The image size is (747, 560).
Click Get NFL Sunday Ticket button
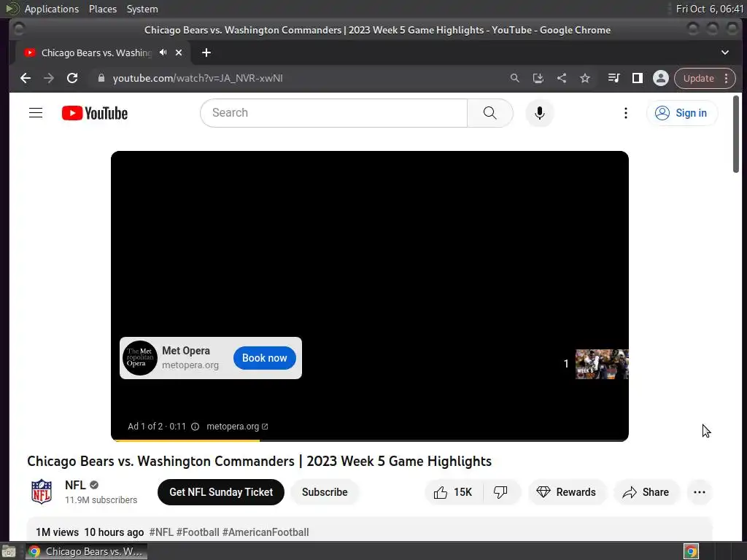pyautogui.click(x=221, y=492)
